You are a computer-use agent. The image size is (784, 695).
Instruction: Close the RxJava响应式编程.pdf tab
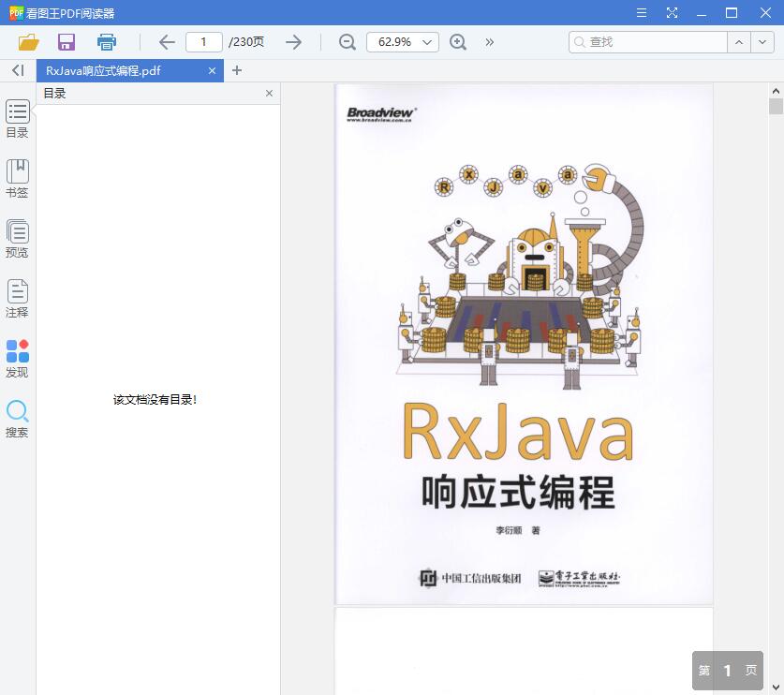tap(212, 71)
